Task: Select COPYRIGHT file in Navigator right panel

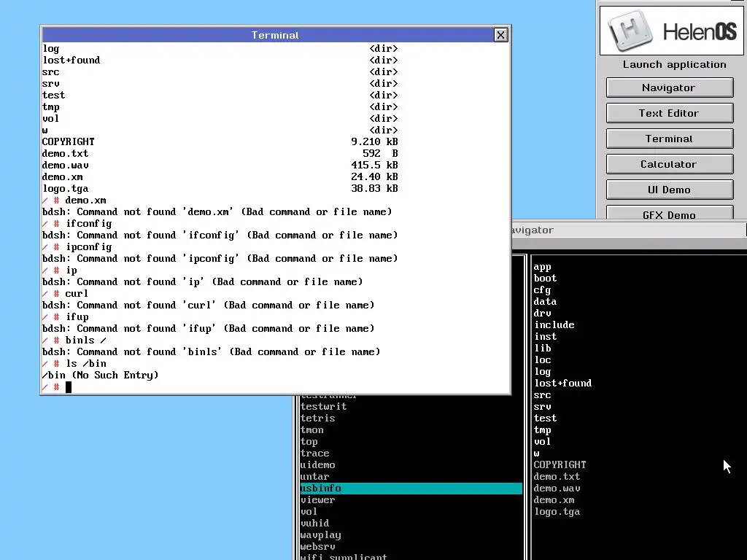Action: coord(560,464)
